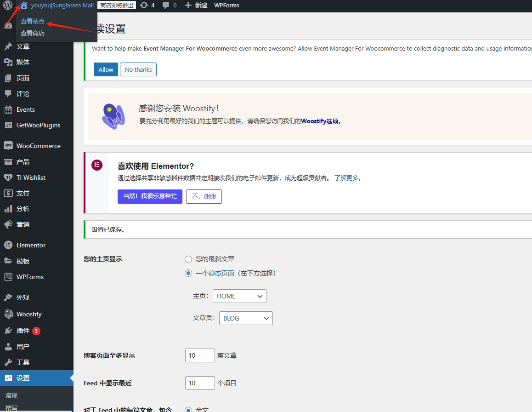Open the Woostify选项 link

tap(322, 121)
